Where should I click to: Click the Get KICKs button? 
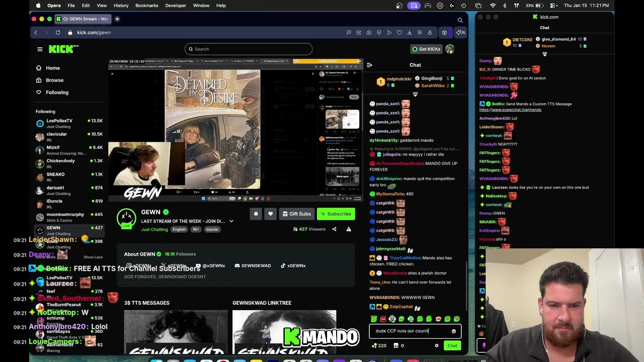coord(427,49)
